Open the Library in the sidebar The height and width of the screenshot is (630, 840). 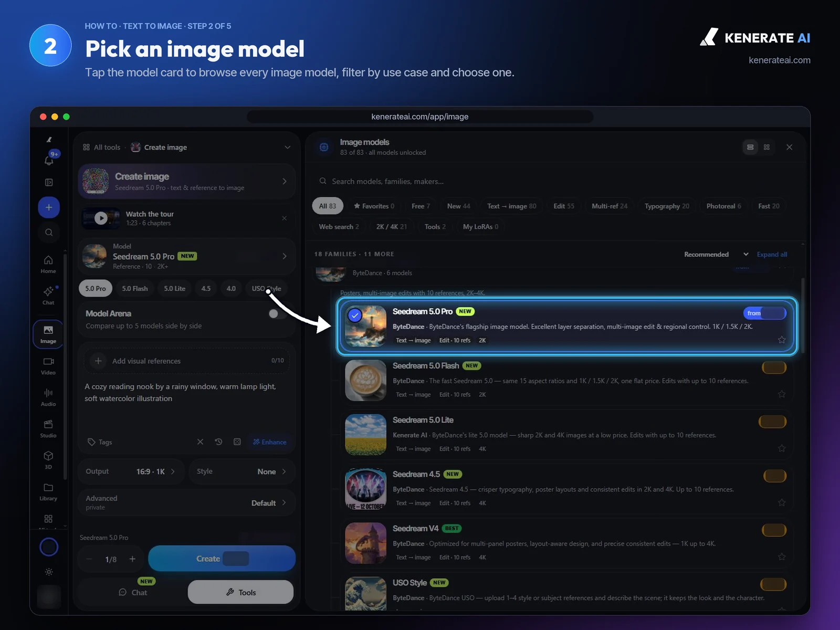click(x=48, y=492)
